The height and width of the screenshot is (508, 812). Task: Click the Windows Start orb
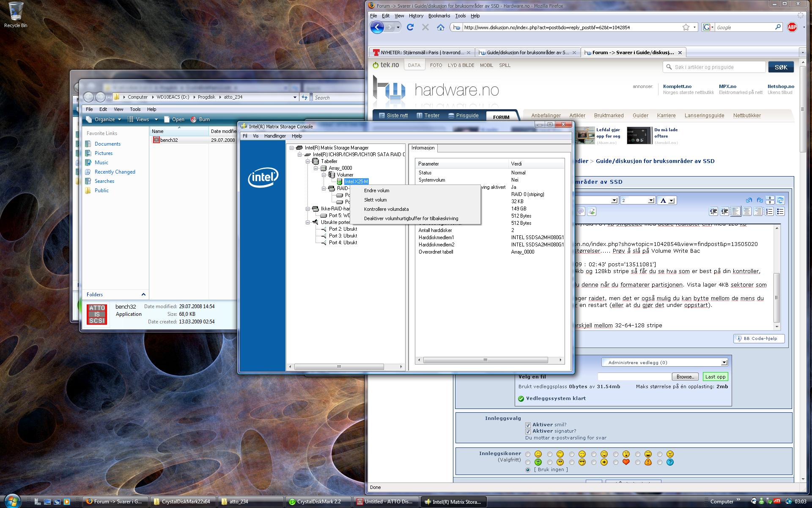11,501
